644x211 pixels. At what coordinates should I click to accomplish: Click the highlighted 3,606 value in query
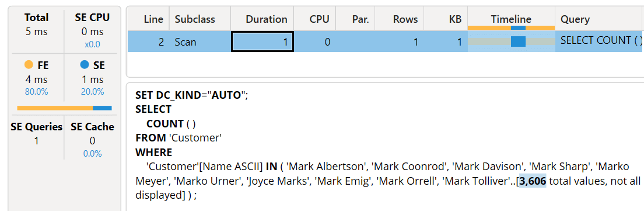coord(533,181)
